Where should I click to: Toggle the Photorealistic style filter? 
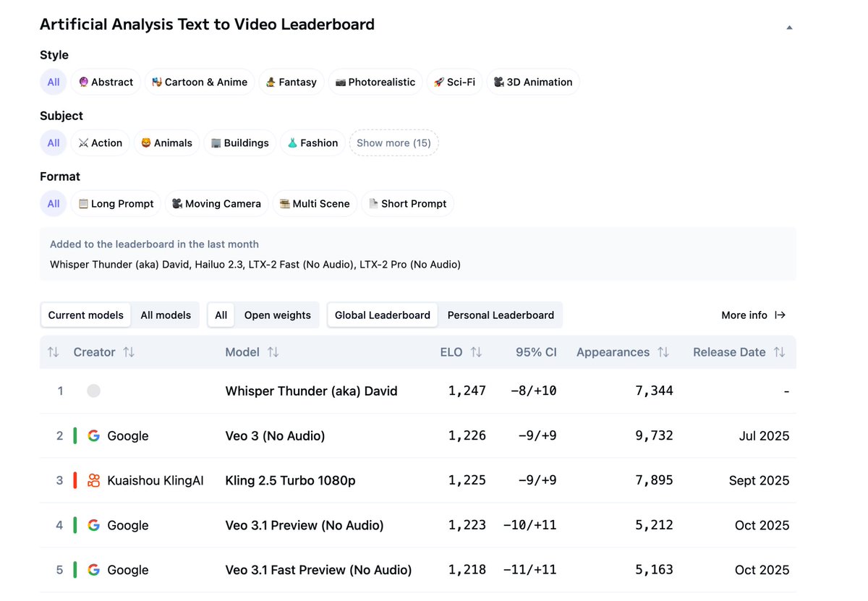tap(375, 82)
